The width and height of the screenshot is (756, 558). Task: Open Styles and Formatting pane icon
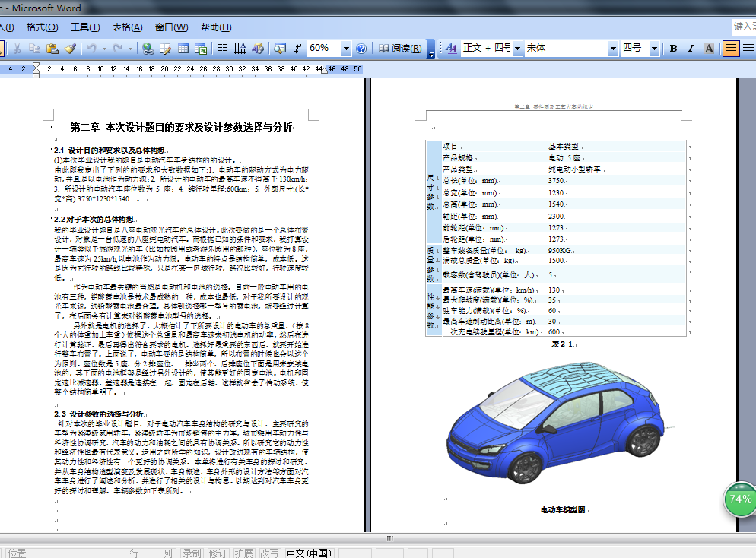(x=451, y=48)
